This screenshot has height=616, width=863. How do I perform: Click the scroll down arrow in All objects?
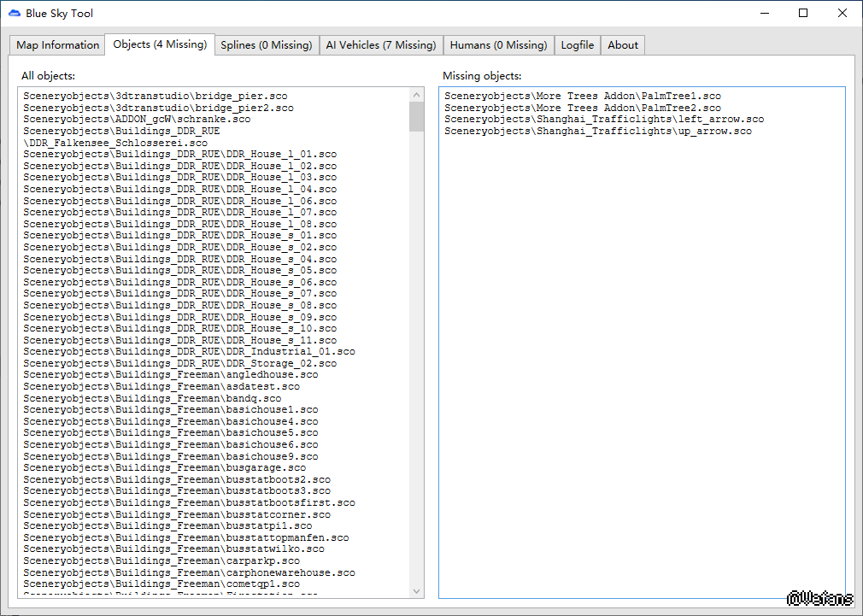(x=417, y=590)
